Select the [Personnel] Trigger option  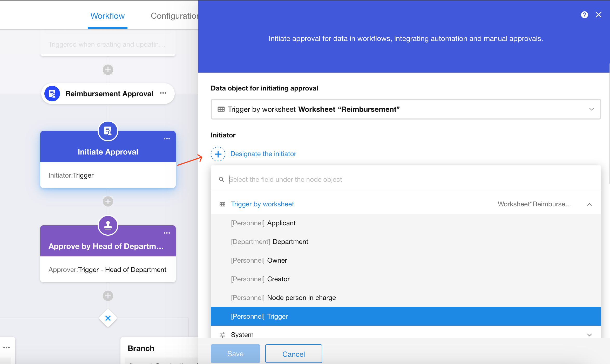tap(260, 316)
